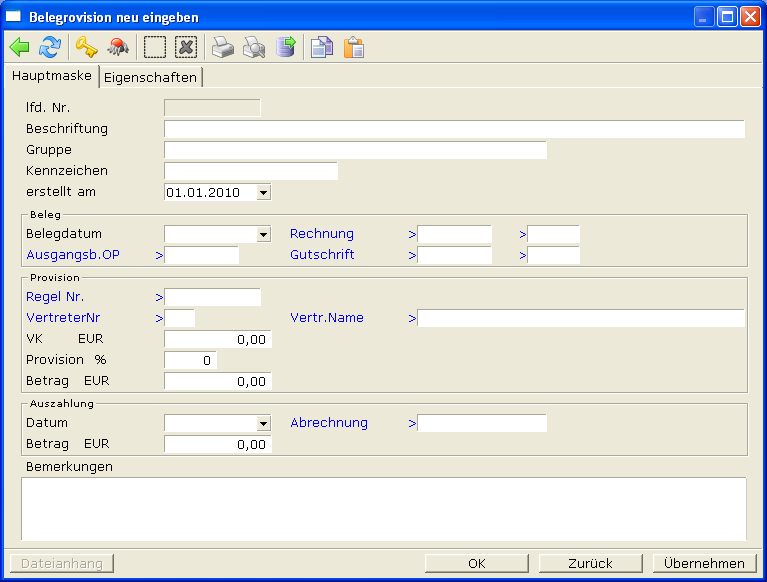Expand the Belegdatum date dropdown
767x582 pixels.
point(263,234)
